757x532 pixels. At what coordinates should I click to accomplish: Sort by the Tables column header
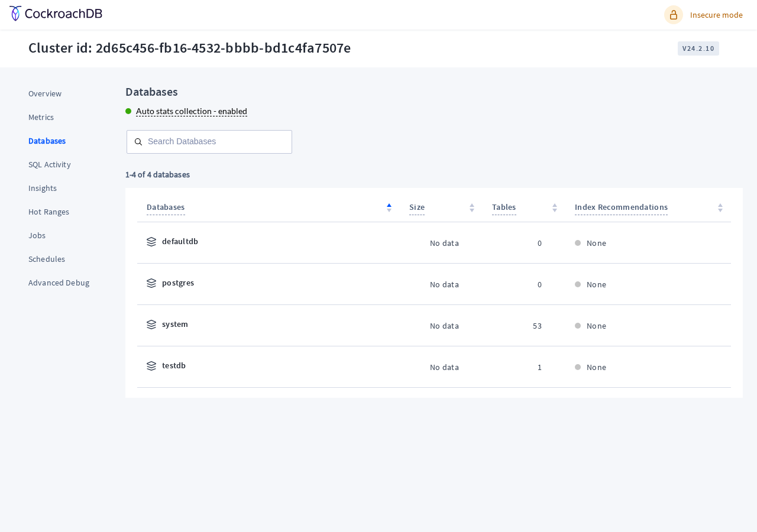pyautogui.click(x=504, y=207)
